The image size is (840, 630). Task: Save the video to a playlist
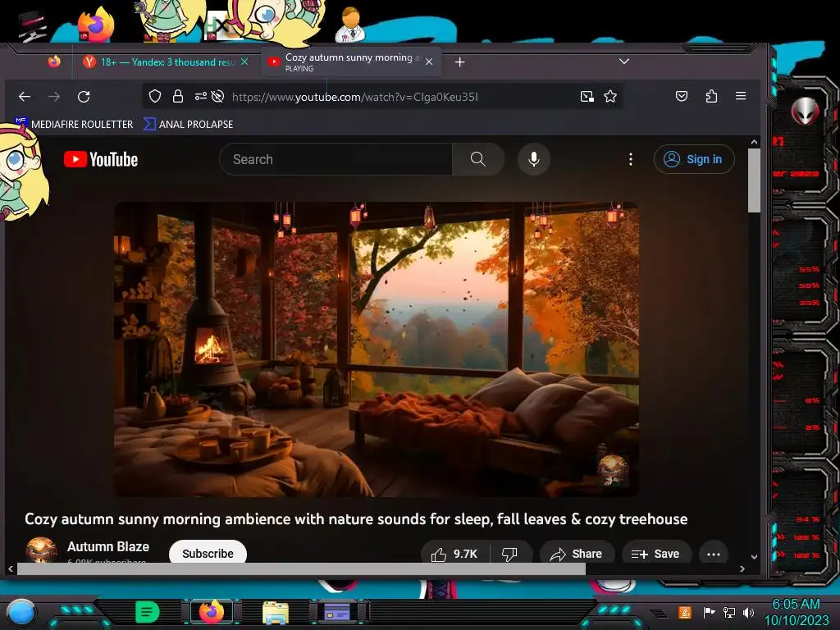pyautogui.click(x=655, y=554)
